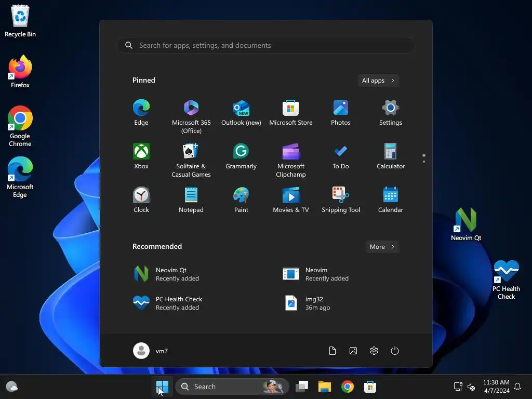532x399 pixels.
Task: Select Firefox desktop shortcut
Action: [x=20, y=72]
